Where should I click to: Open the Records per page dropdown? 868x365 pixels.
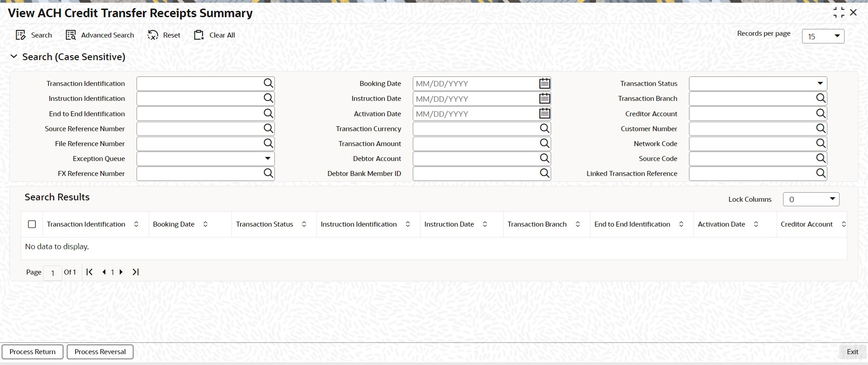(x=823, y=36)
